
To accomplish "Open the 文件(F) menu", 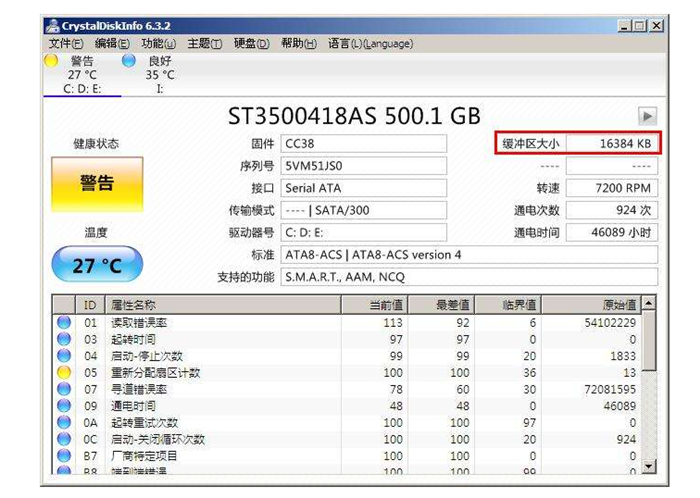I will (66, 44).
